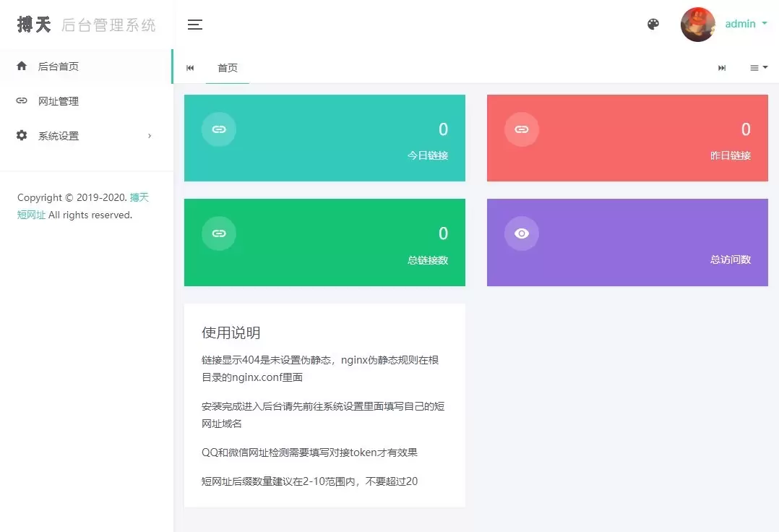Screen dimensions: 779x532
Task: Click the nginx伪静态 instruction paragraph
Action: pyautogui.click(x=320, y=369)
